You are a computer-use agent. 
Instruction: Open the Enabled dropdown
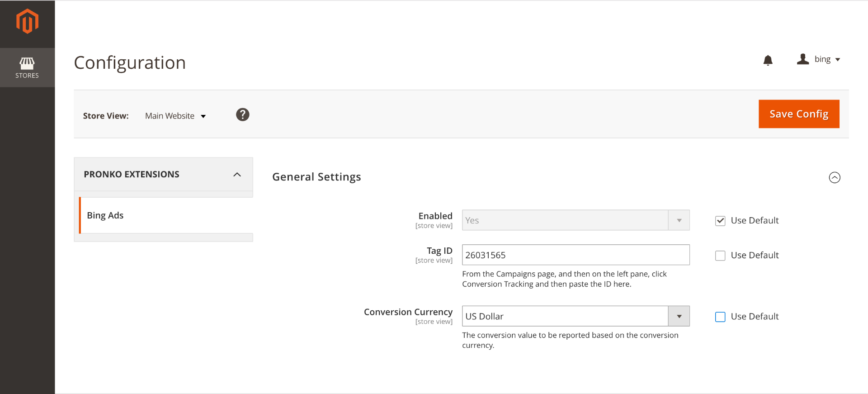click(x=576, y=220)
